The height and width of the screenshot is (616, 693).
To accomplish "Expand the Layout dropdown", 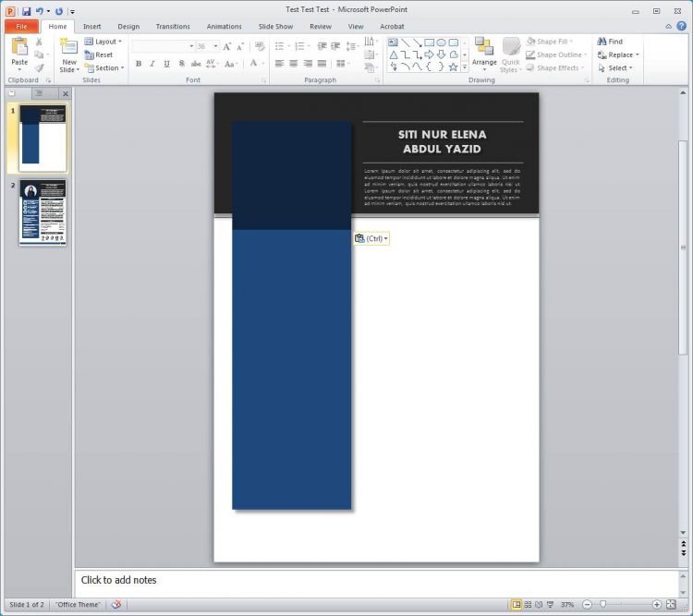I will (x=102, y=42).
